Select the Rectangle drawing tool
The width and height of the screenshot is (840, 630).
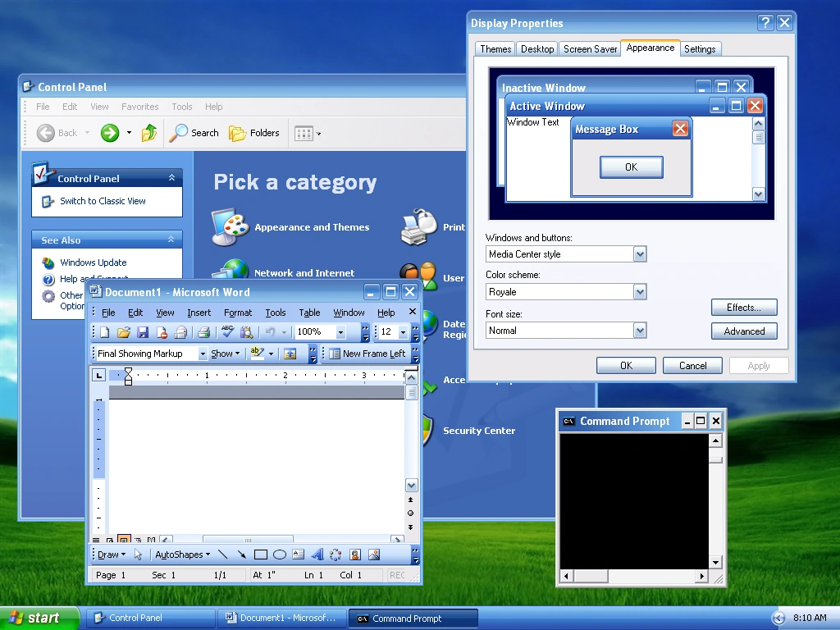coord(261,555)
